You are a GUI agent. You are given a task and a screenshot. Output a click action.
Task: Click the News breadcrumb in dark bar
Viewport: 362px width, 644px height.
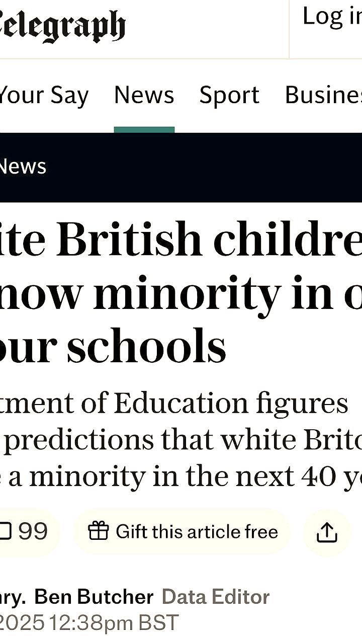click(23, 167)
